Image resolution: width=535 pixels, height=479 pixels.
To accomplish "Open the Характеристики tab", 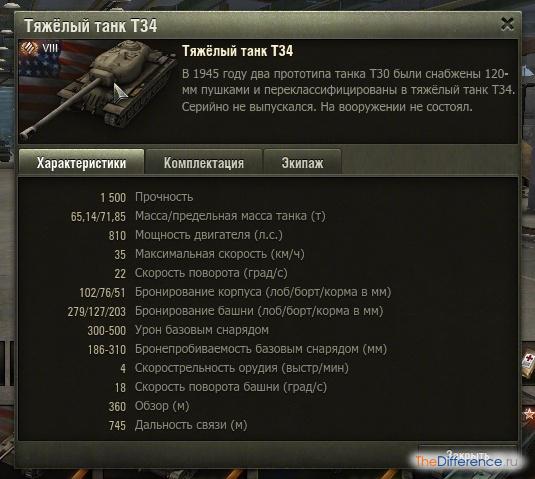I will (81, 162).
